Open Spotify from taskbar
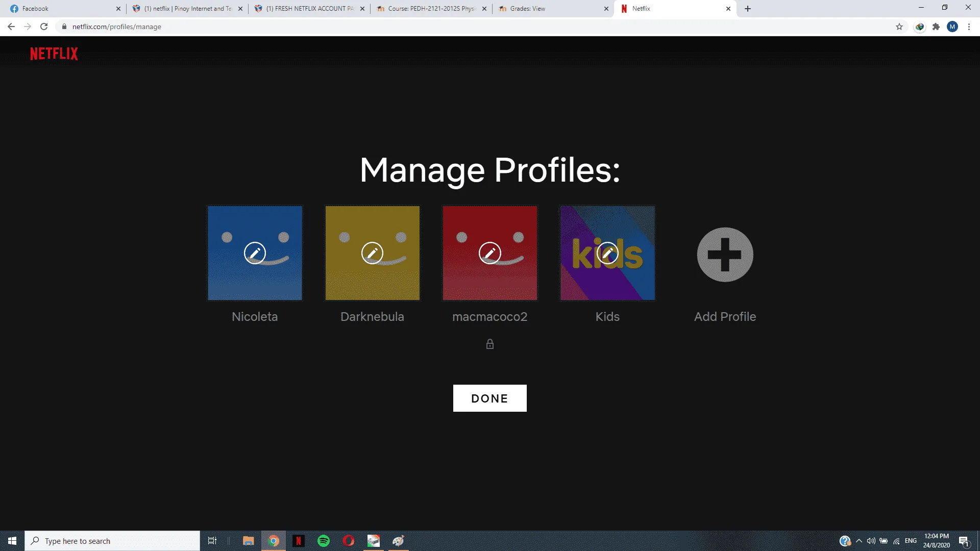Screen dimensions: 980x551 tap(324, 541)
